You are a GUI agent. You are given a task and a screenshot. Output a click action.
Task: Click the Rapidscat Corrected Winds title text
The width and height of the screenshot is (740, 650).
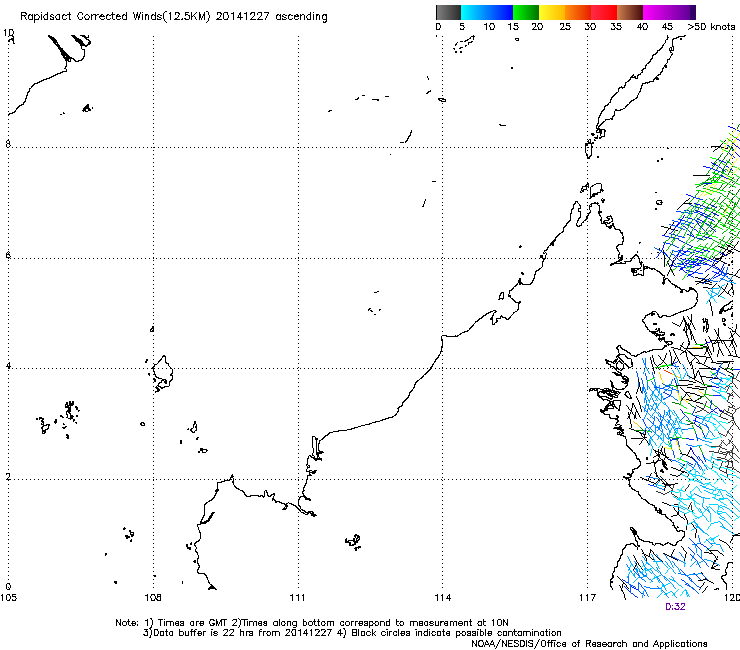174,17
